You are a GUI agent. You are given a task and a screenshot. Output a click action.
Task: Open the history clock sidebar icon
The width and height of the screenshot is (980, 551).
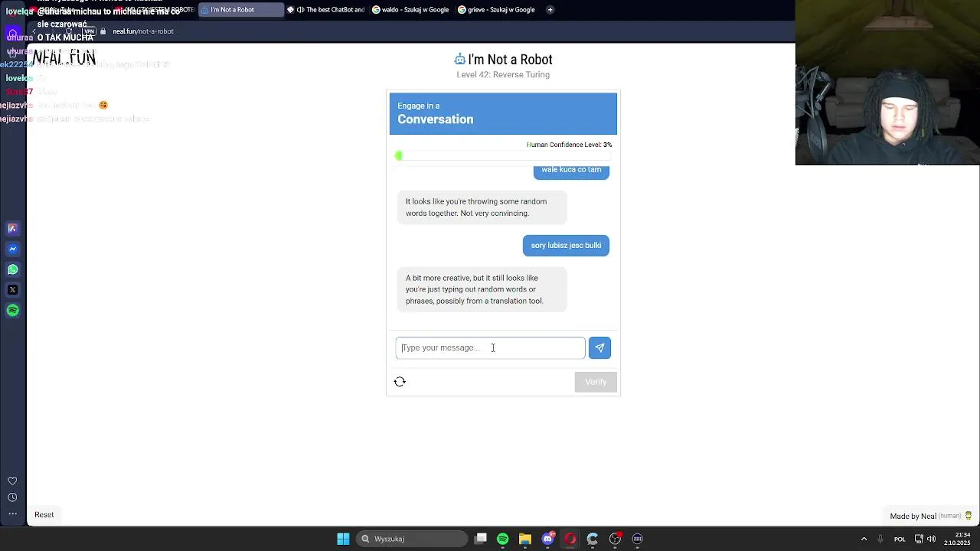coord(12,497)
